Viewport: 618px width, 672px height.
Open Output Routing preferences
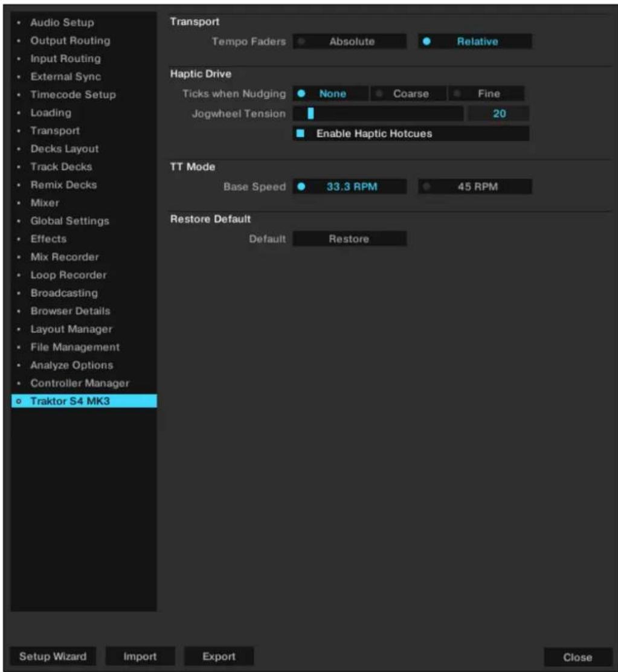pos(83,40)
